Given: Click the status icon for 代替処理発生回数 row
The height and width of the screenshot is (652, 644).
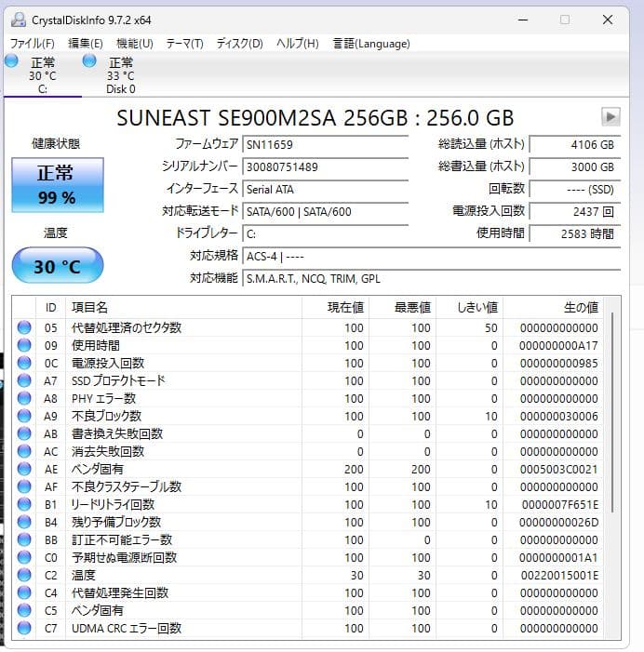Looking at the screenshot, I should pyautogui.click(x=24, y=592).
